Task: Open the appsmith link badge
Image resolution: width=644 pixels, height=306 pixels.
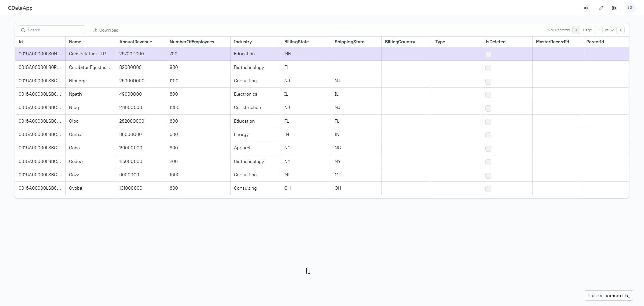Action: point(608,296)
